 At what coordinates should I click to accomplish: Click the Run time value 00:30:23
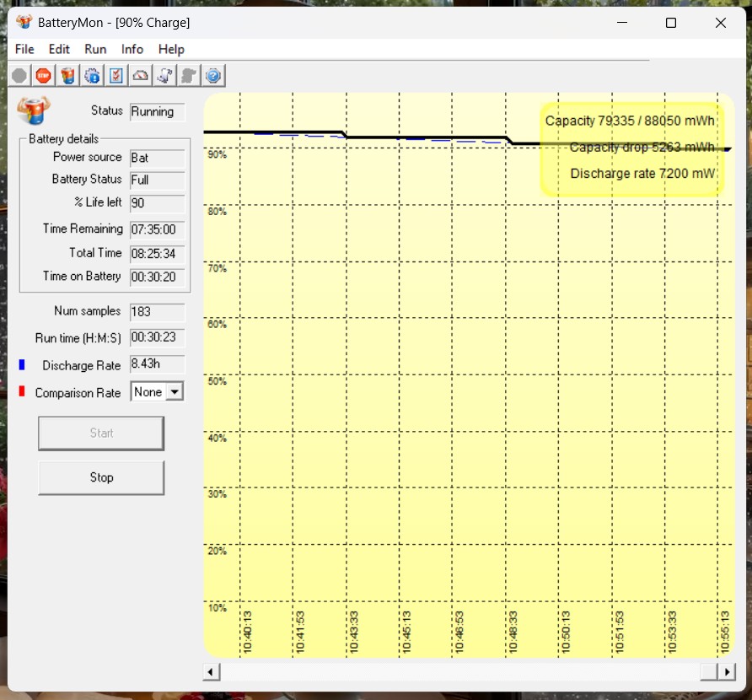point(158,337)
